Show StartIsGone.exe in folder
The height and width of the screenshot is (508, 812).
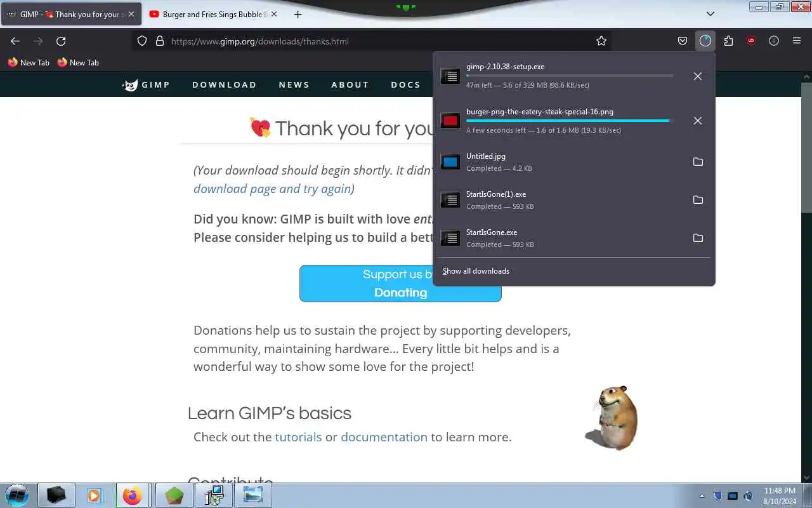(x=698, y=238)
